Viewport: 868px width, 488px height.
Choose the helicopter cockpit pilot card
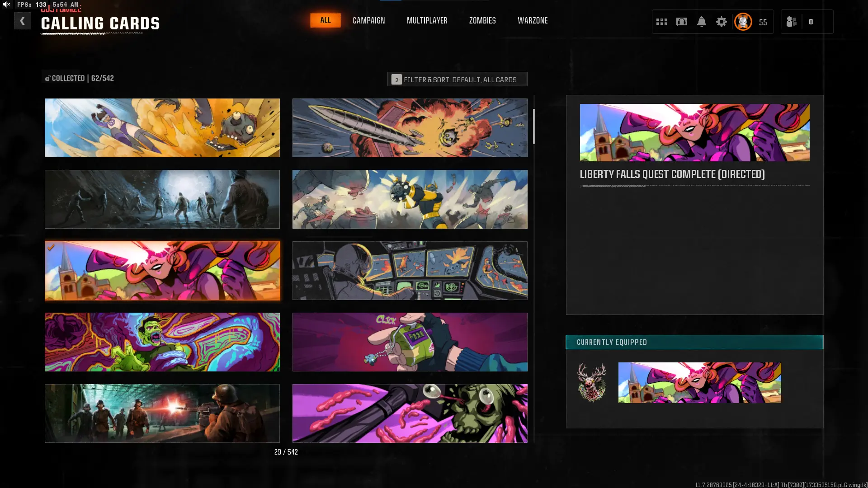click(410, 271)
